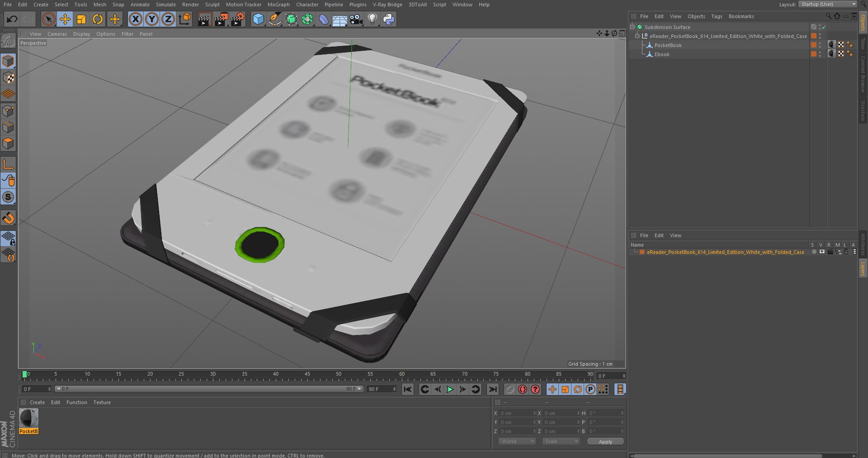Open the Cameras viewport menu
The height and width of the screenshot is (458, 868).
(57, 34)
